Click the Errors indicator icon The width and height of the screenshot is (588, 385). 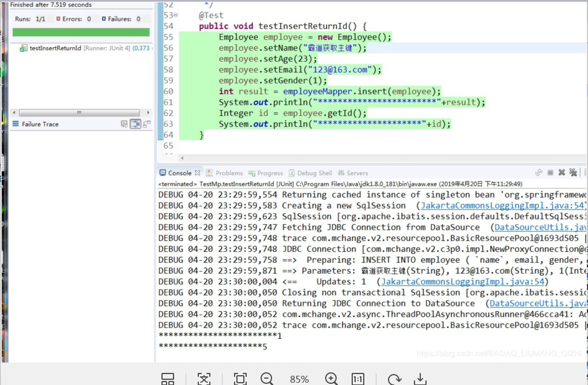pos(58,19)
